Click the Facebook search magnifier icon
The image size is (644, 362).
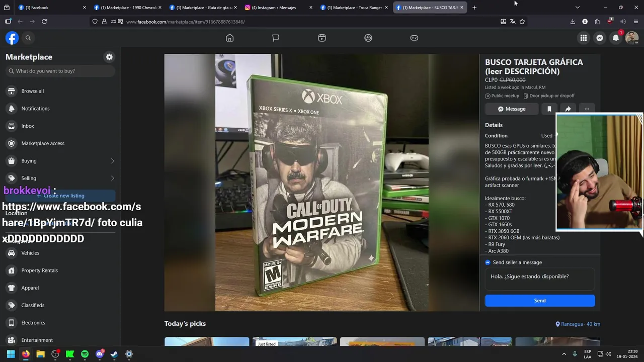pyautogui.click(x=28, y=38)
